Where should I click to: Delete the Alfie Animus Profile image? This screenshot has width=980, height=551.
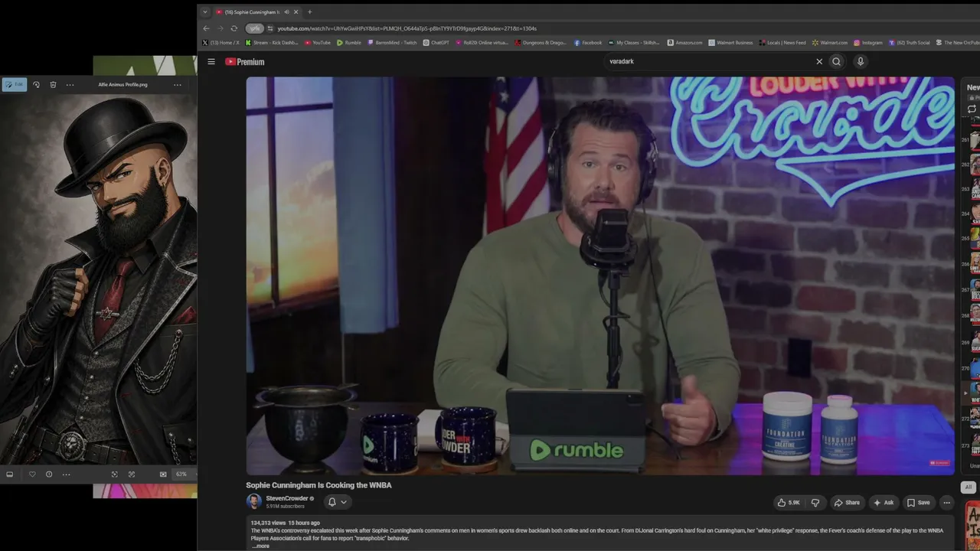coord(53,85)
